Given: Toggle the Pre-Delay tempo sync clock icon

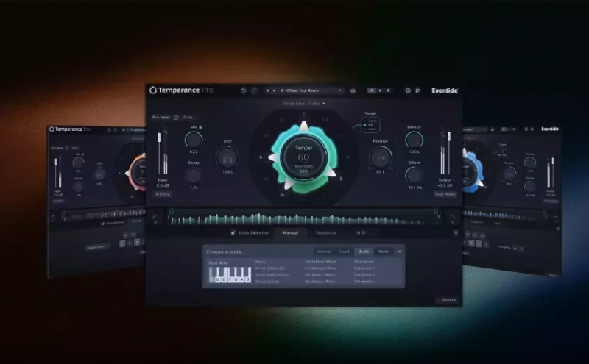Looking at the screenshot, I should pos(176,118).
